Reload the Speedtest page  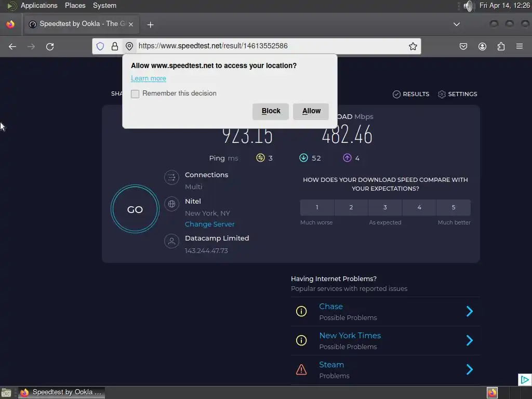tap(50, 46)
